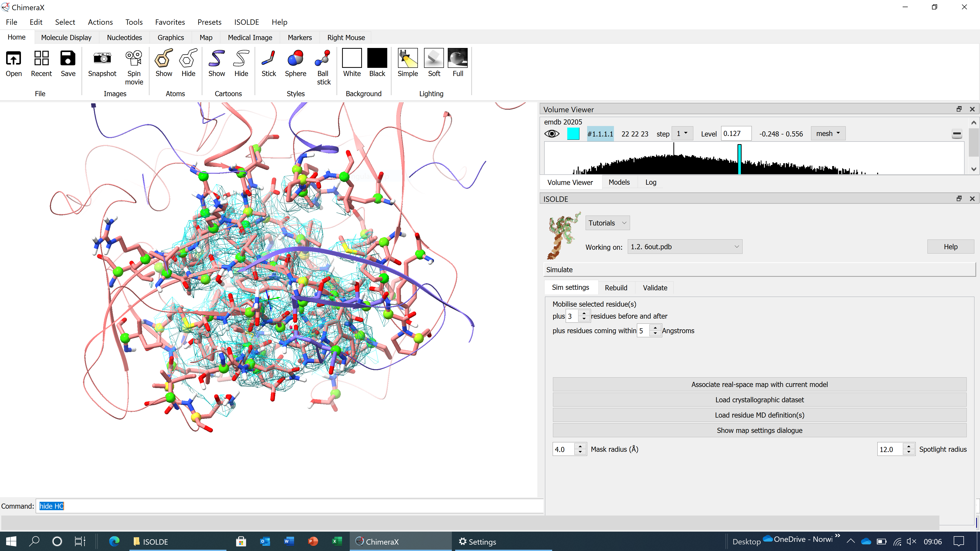
Task: Click Show map settings dialogue
Action: (x=759, y=430)
